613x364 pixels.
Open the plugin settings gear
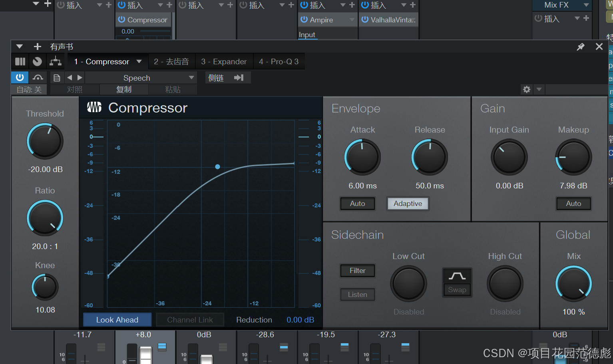point(527,89)
